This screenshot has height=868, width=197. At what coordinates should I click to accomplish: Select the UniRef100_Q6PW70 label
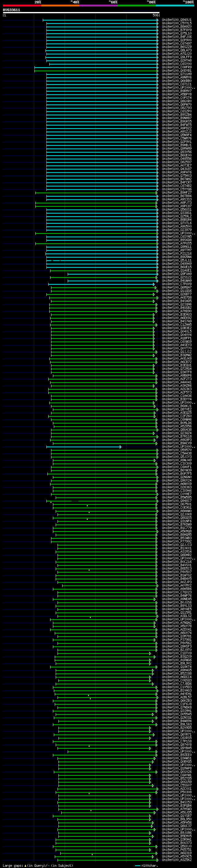176,104
